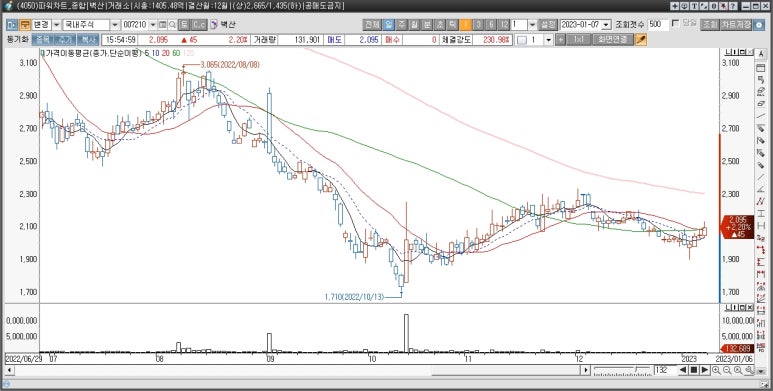
Task: Click the stock search magnifier icon
Action: [172, 25]
